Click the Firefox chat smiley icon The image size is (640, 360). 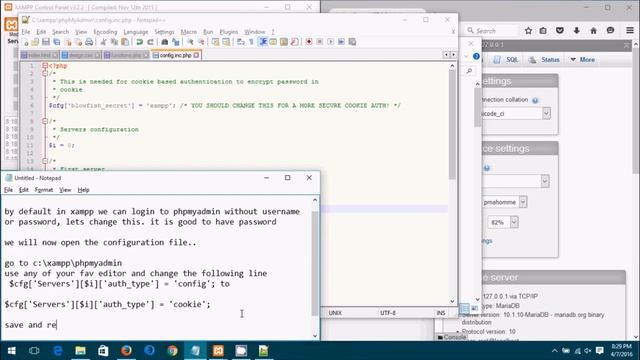pos(610,31)
